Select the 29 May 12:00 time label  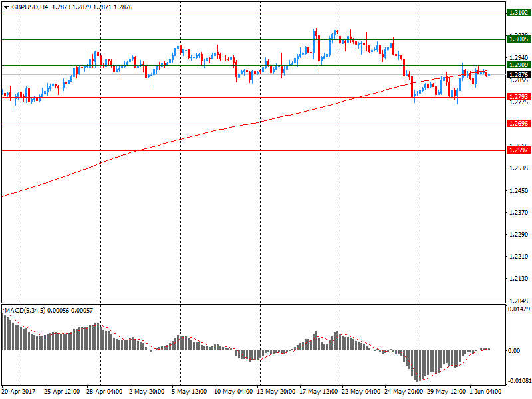pos(446,392)
